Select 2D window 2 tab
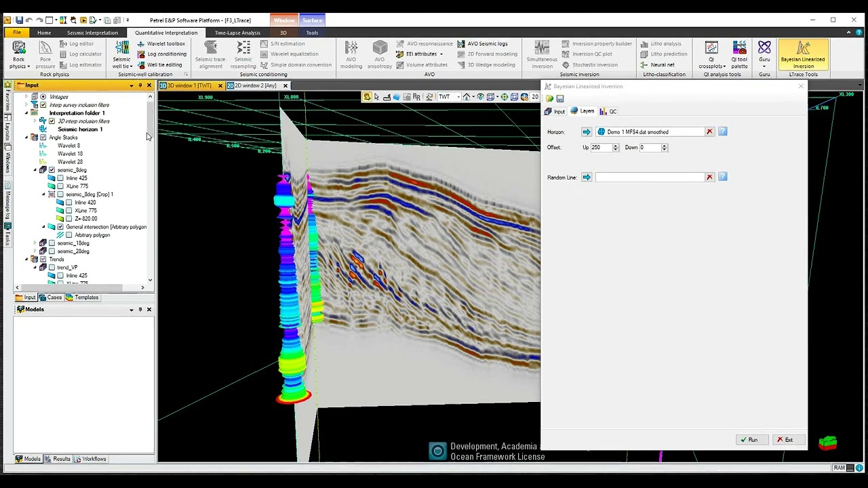 click(x=256, y=85)
